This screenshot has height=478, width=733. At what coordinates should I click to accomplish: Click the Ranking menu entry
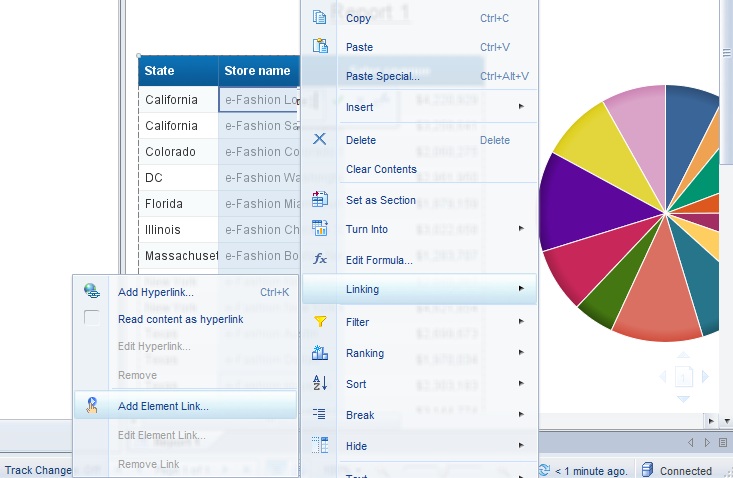420,353
